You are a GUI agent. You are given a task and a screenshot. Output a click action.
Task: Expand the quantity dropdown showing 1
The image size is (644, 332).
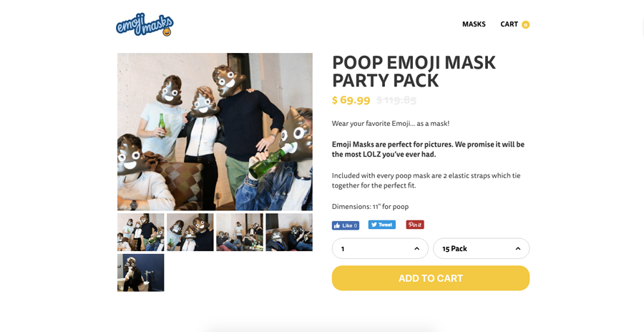(380, 248)
